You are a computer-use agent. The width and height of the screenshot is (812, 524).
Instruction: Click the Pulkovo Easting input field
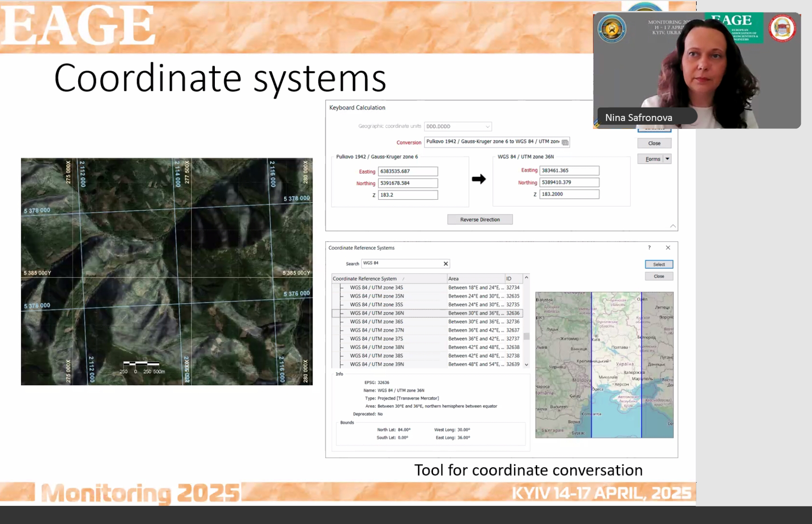[x=407, y=171]
